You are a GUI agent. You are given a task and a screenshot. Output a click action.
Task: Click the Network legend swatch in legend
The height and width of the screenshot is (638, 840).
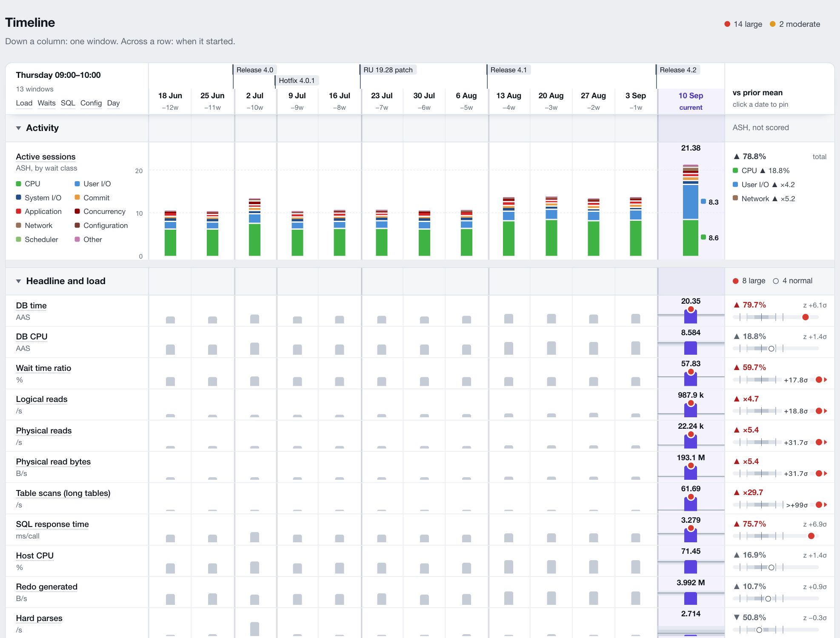click(x=19, y=225)
